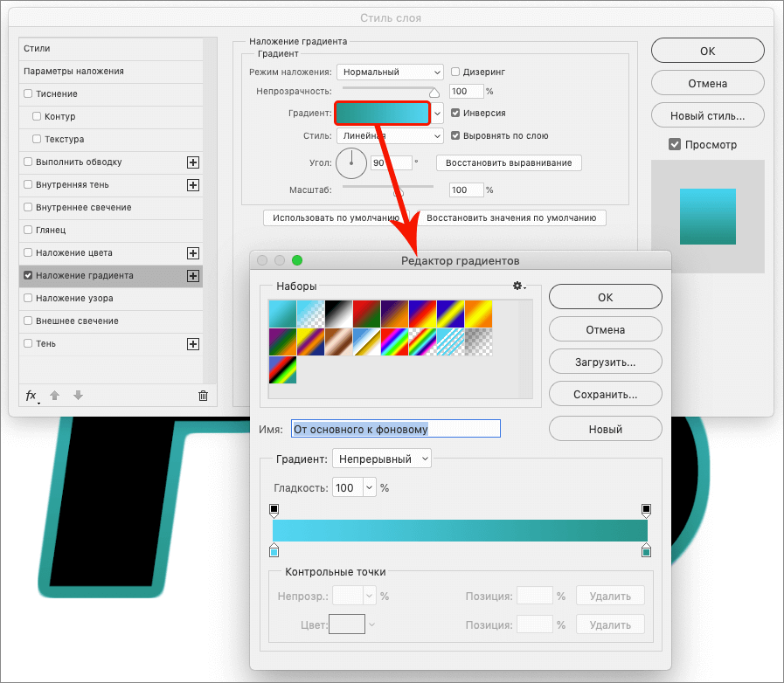Open the Гладкость value dropdown arrow
784x683 pixels.
click(x=369, y=487)
